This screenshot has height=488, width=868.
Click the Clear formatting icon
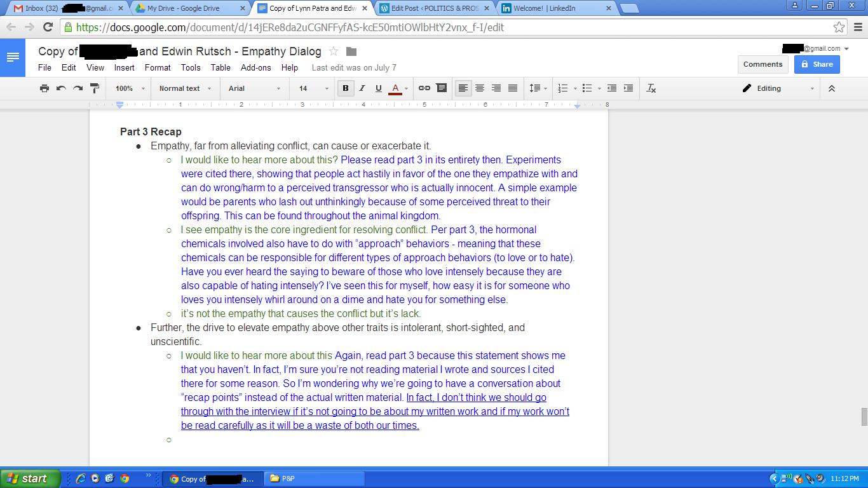pyautogui.click(x=651, y=88)
